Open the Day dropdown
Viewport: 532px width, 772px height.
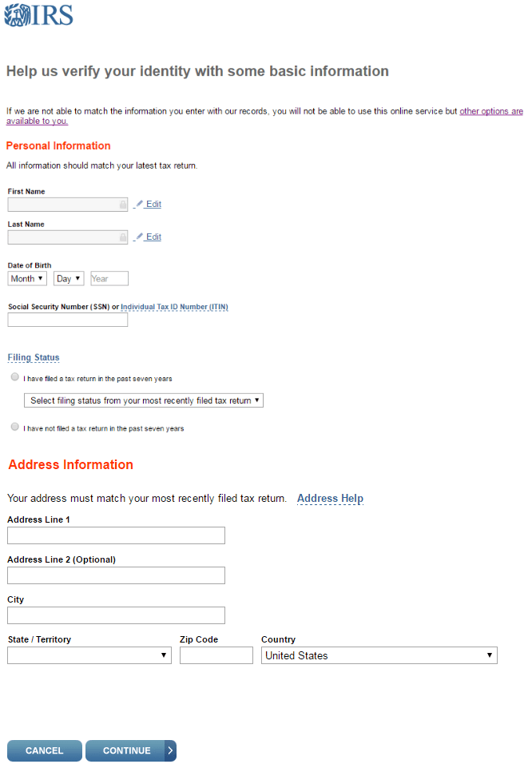[69, 279]
